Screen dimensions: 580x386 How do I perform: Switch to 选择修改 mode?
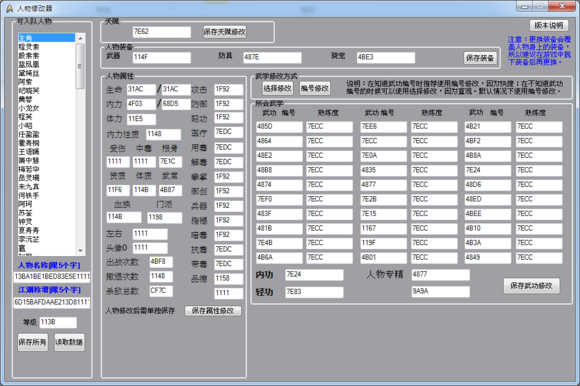point(277,88)
